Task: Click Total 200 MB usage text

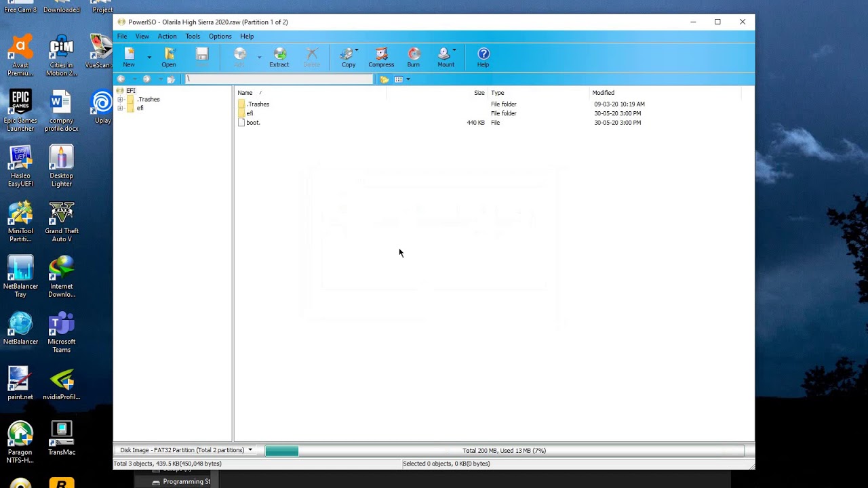Action: [x=504, y=451]
